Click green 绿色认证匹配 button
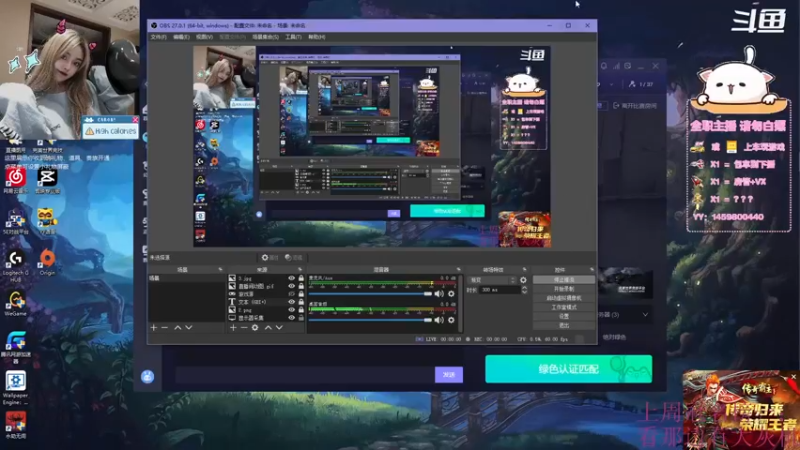This screenshot has height=450, width=800. click(x=568, y=369)
